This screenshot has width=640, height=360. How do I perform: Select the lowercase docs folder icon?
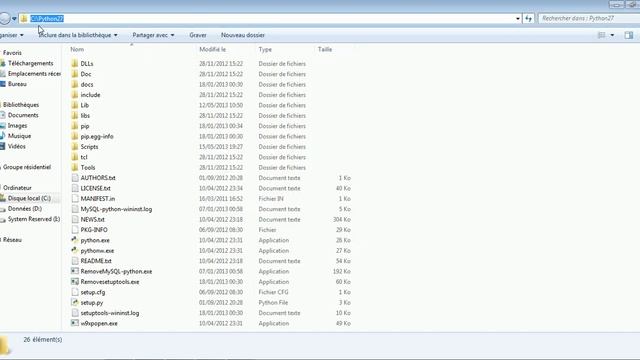75,84
